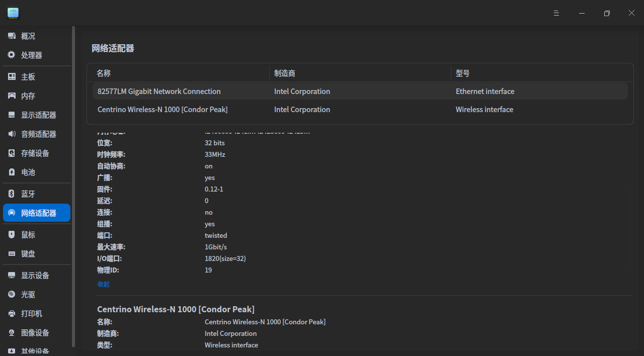
Task: Select the 显示适配器 display adapter icon
Action: [x=12, y=115]
